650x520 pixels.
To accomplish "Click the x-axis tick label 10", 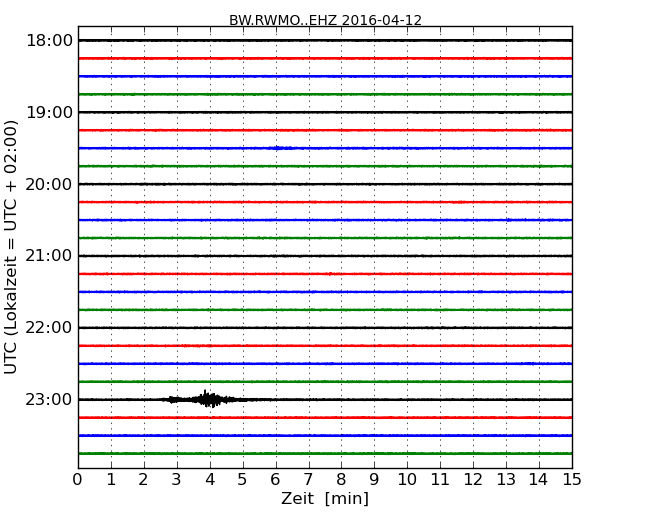I will (407, 480).
